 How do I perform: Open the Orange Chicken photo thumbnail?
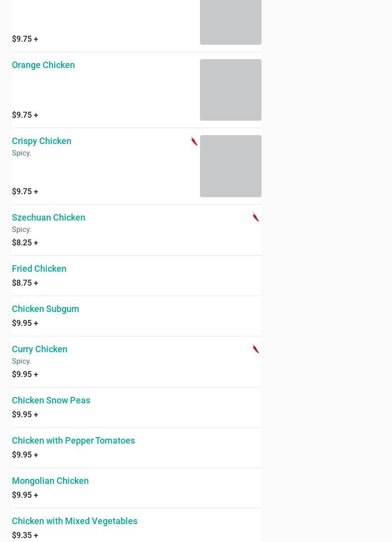click(230, 90)
